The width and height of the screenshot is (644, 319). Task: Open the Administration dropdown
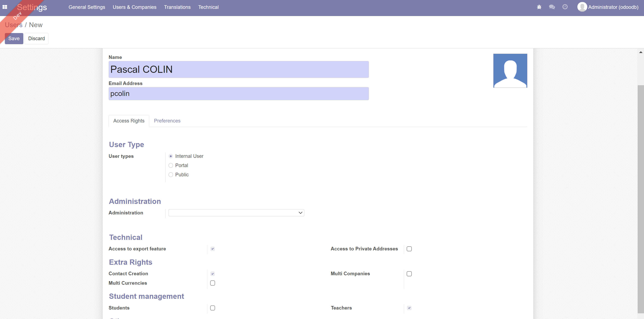[236, 213]
